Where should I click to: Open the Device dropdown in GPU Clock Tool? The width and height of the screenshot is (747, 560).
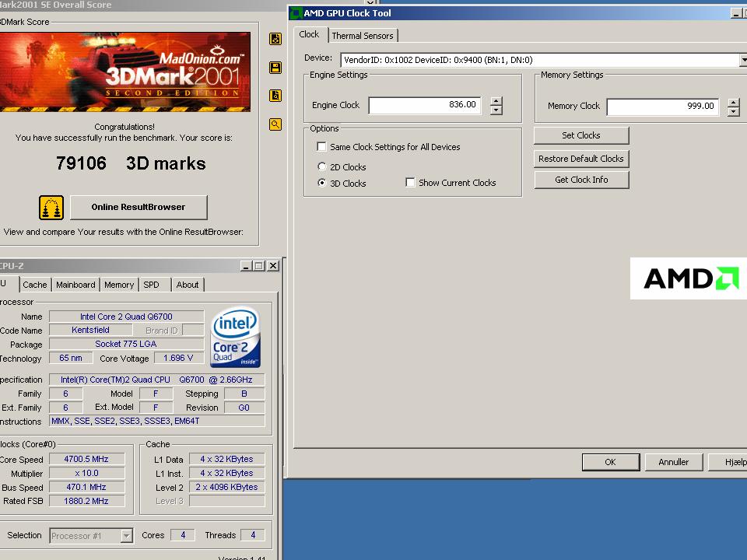coord(743,60)
